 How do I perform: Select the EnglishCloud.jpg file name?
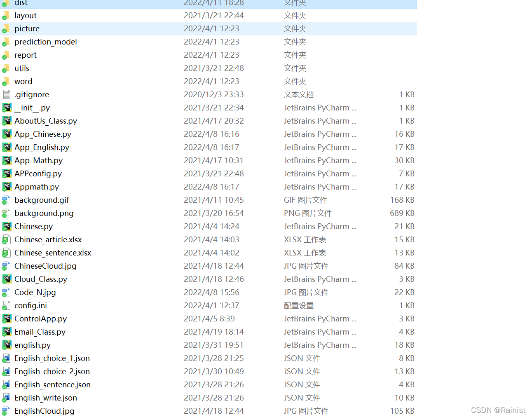click(x=45, y=411)
